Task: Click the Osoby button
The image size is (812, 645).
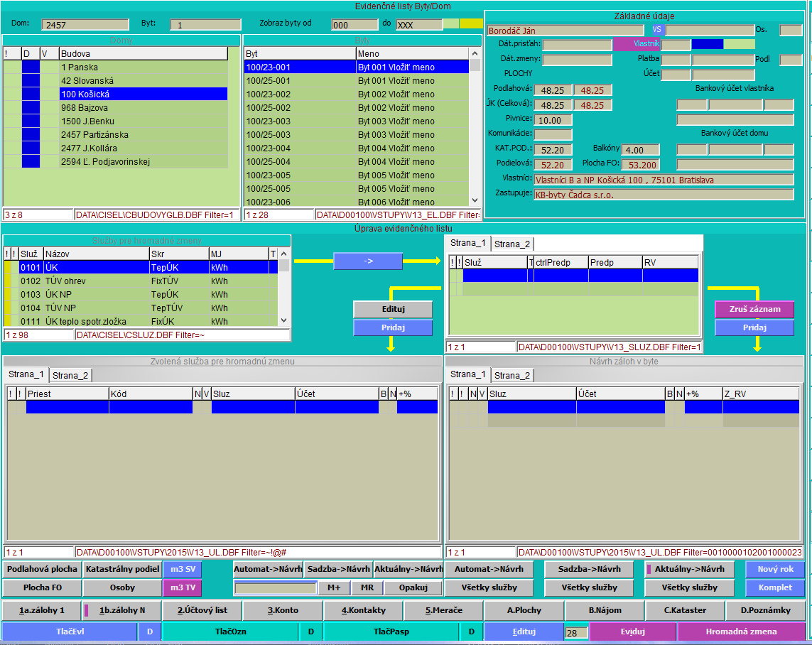Action: 122,588
